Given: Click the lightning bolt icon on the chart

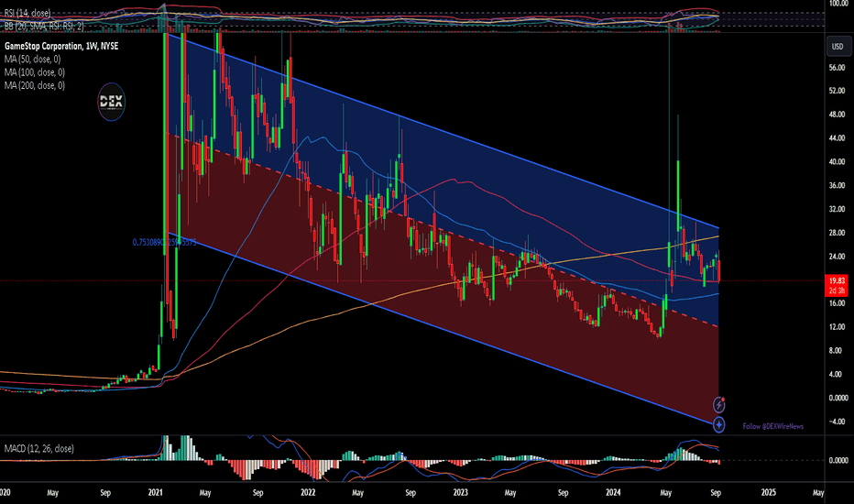Looking at the screenshot, I should 719,405.
